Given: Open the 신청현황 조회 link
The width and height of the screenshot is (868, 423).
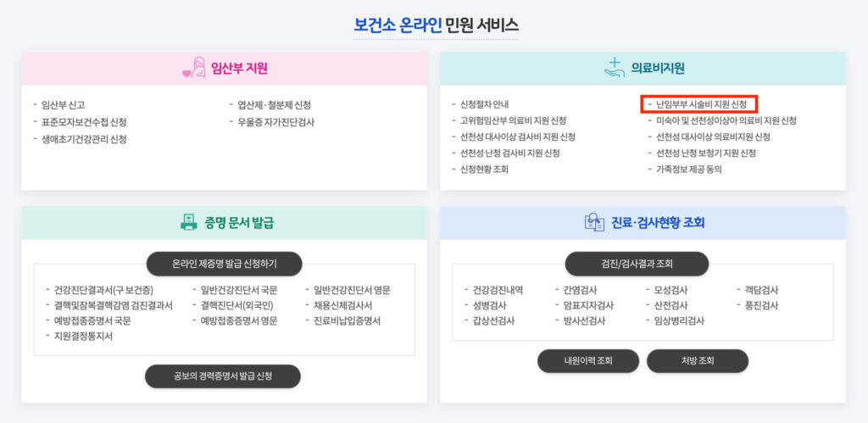Looking at the screenshot, I should [x=484, y=169].
